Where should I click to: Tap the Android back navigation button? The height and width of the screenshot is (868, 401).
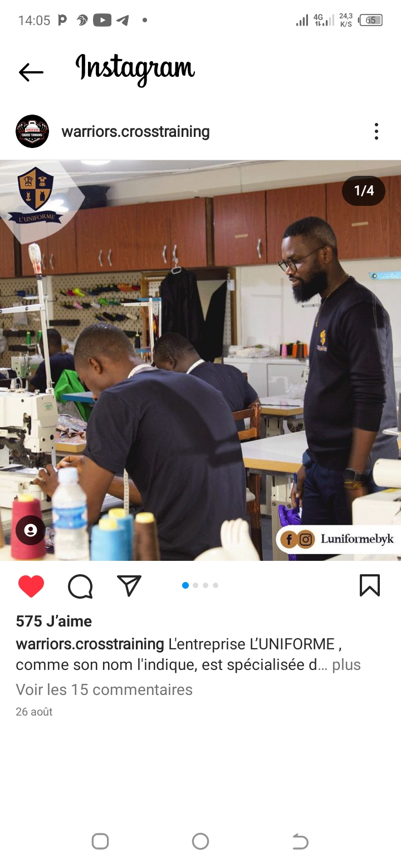(300, 841)
